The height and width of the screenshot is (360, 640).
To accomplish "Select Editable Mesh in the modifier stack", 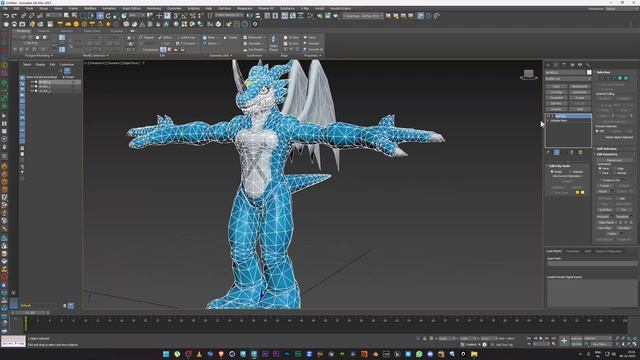I will point(558,120).
